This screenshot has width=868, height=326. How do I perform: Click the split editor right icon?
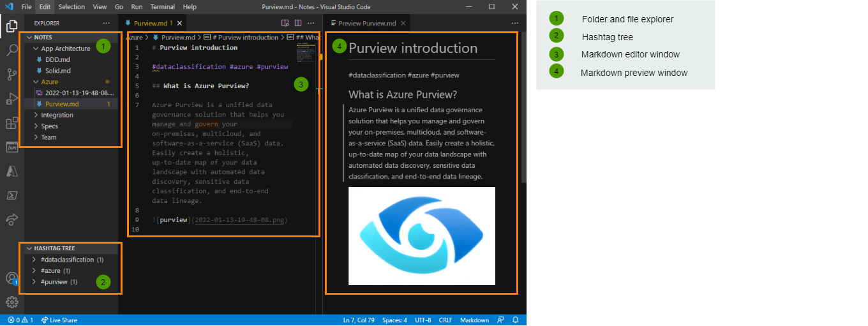pos(298,23)
